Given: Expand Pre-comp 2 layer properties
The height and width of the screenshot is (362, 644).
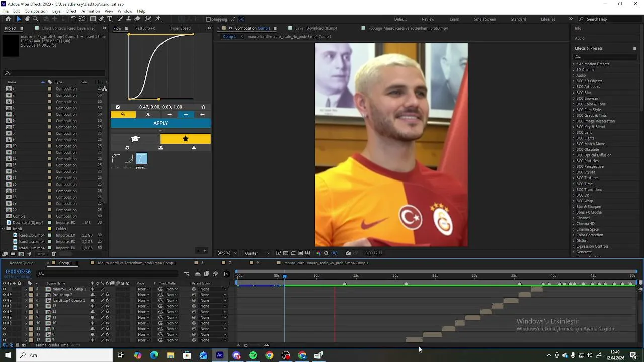Looking at the screenshot, I should (26, 295).
